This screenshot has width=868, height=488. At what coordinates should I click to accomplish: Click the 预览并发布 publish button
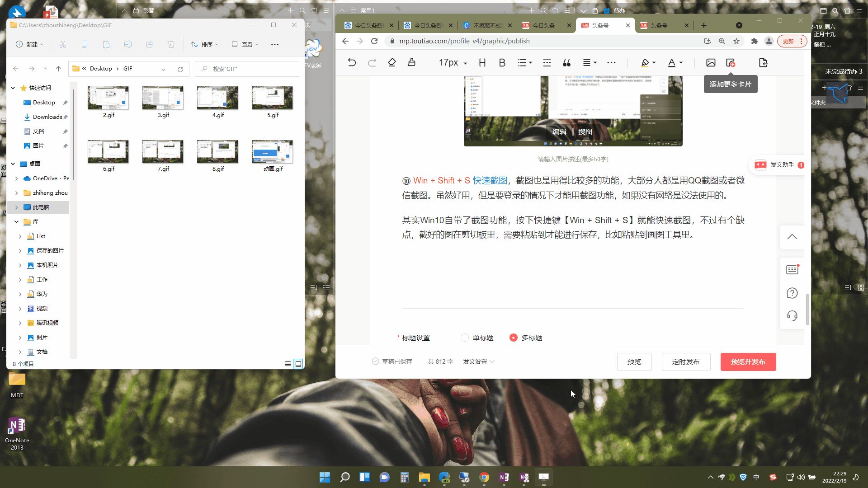click(x=748, y=361)
